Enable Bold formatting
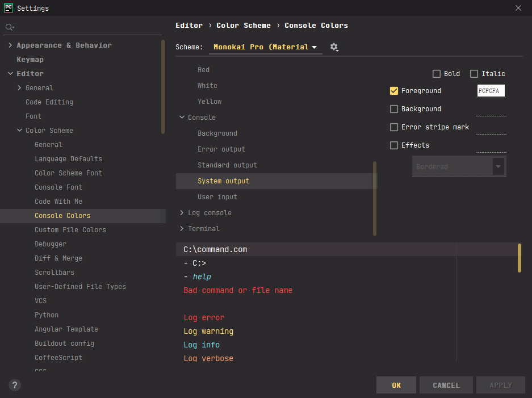 point(435,73)
